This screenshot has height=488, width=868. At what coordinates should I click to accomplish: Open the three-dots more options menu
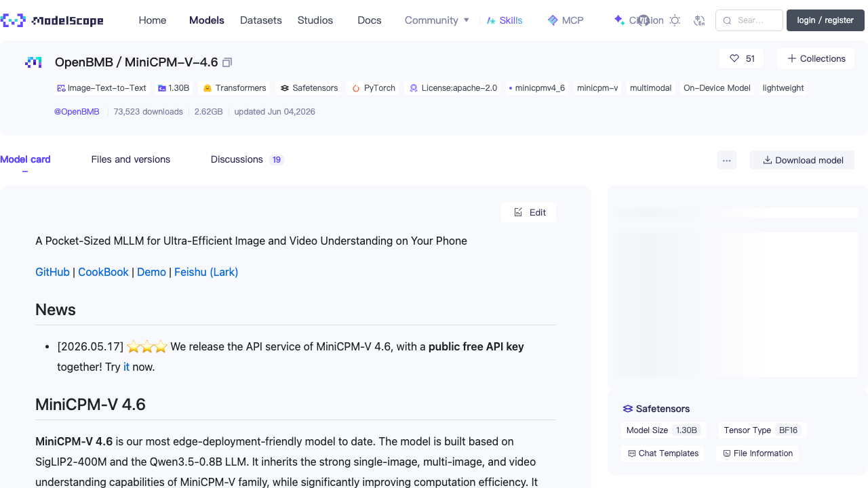coord(727,160)
